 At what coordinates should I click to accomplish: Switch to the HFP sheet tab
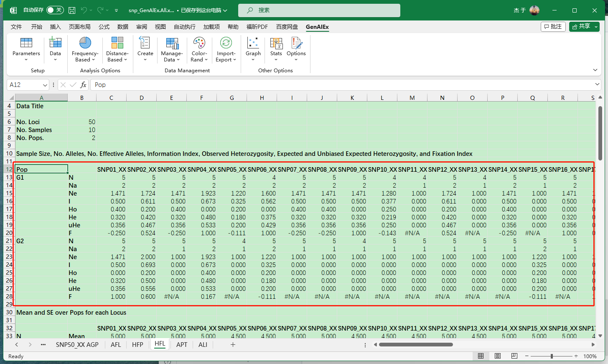coord(137,345)
